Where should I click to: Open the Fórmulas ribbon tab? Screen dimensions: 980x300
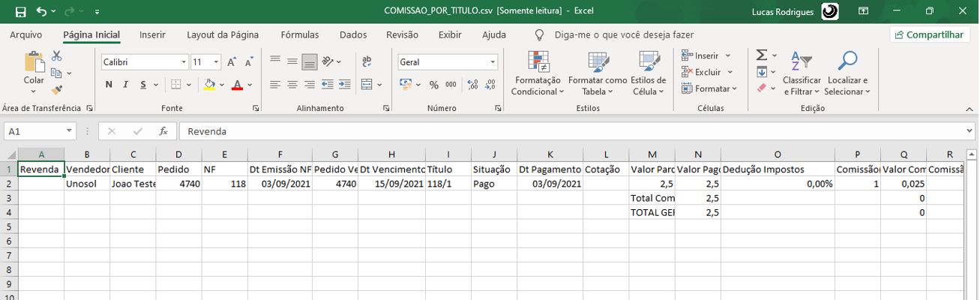click(299, 34)
